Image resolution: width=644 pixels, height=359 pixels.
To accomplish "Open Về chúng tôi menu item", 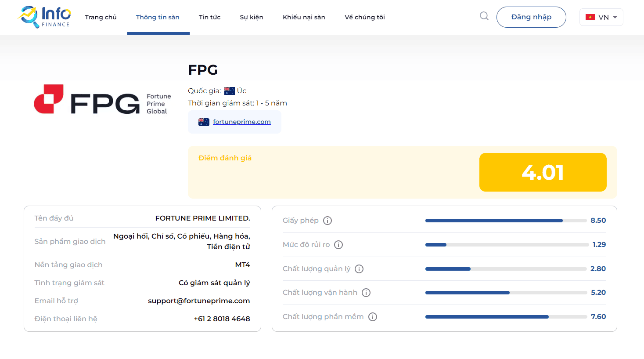I will (364, 17).
